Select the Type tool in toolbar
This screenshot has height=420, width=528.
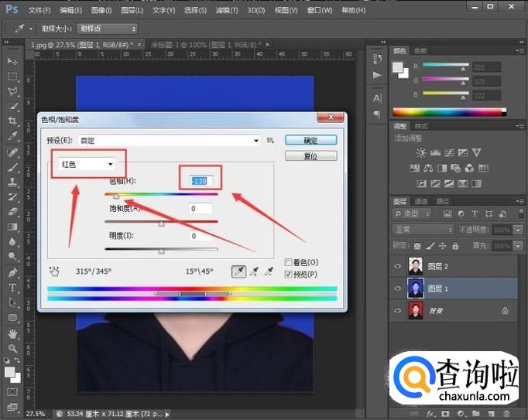click(x=12, y=288)
